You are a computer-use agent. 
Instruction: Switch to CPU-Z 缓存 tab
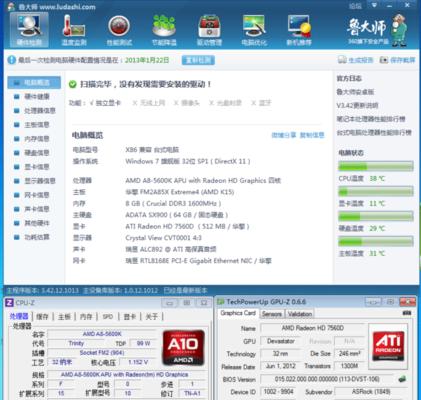point(42,316)
